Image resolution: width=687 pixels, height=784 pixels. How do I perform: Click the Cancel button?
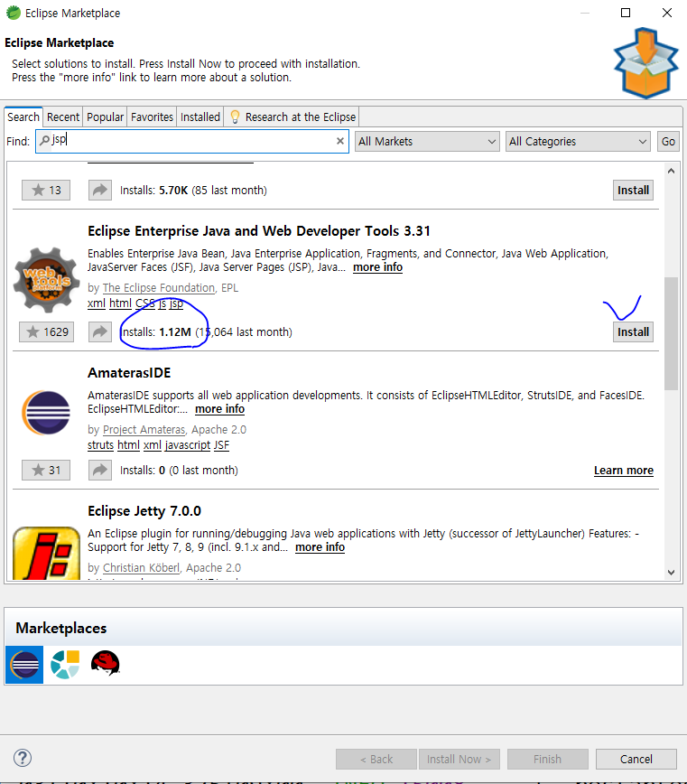[636, 759]
